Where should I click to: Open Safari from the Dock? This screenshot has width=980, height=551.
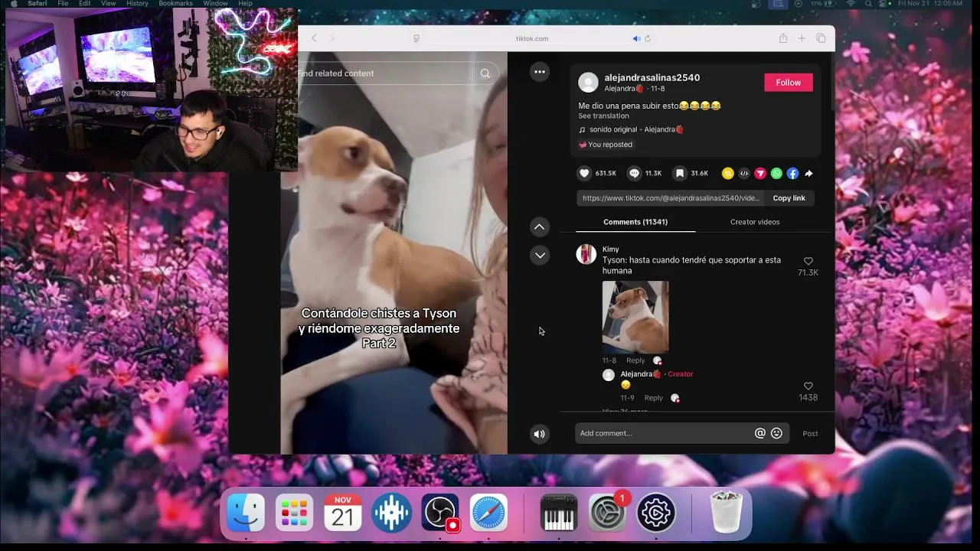point(488,513)
